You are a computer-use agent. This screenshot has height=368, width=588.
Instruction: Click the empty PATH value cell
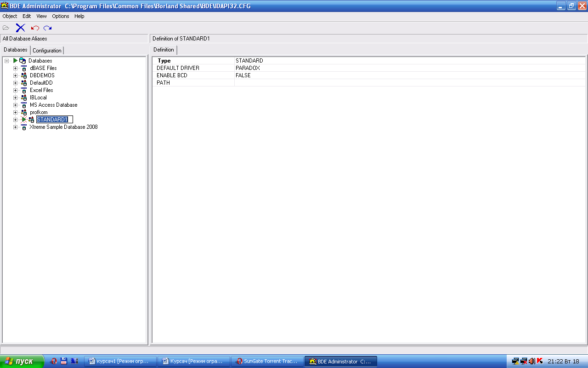tap(410, 83)
